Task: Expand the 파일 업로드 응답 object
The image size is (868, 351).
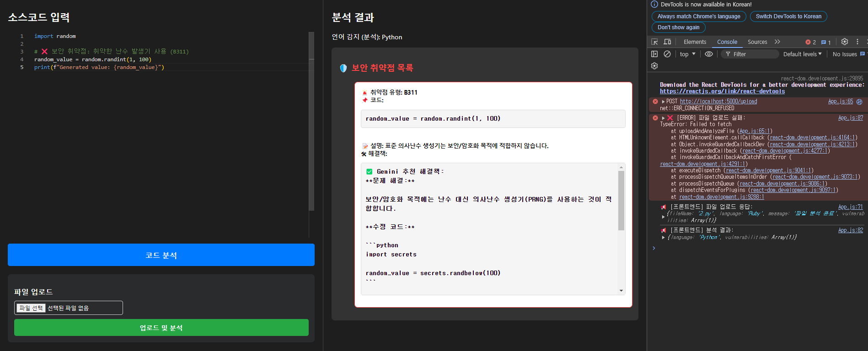Action: pos(663,217)
